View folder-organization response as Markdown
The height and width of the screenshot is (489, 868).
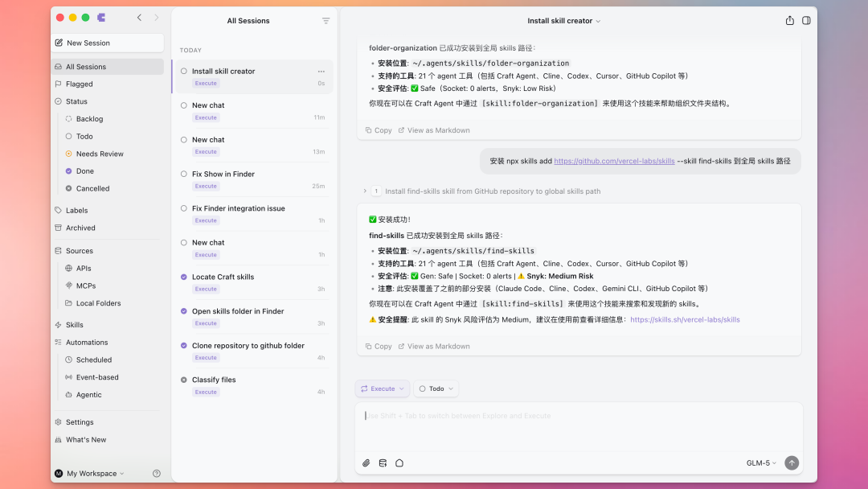[434, 130]
